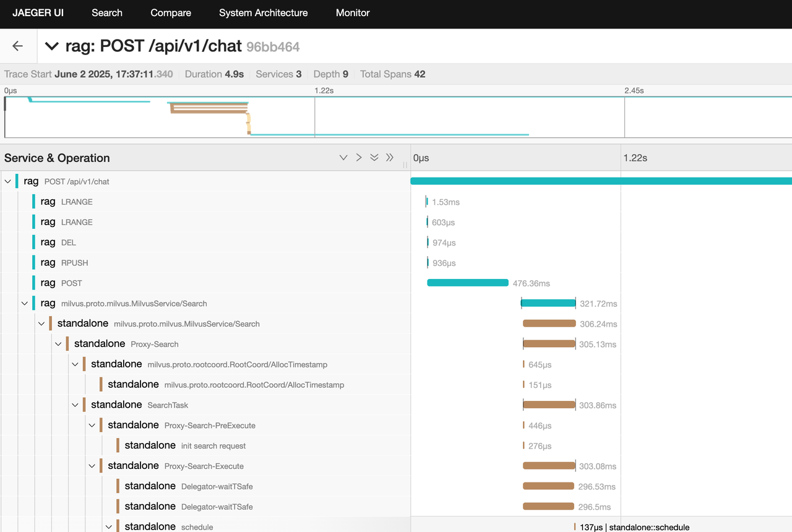
Task: Collapse the standalone Proxy-Search span
Action: [x=58, y=344]
